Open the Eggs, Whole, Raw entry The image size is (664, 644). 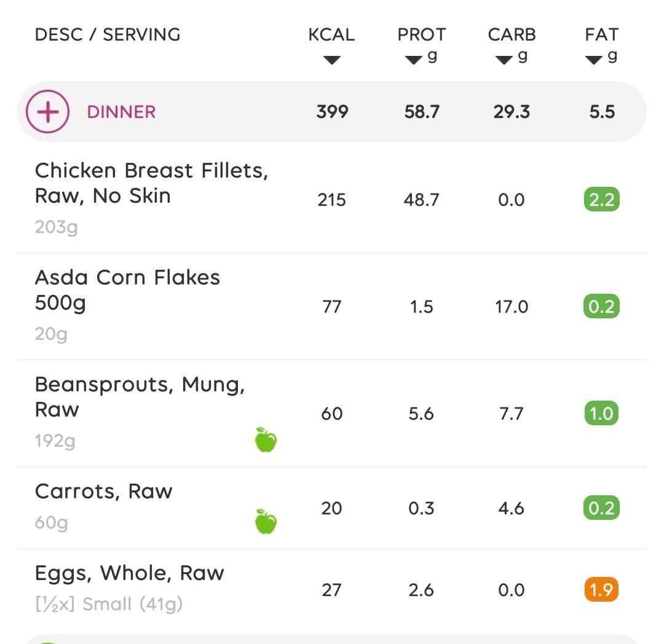pyautogui.click(x=332, y=589)
